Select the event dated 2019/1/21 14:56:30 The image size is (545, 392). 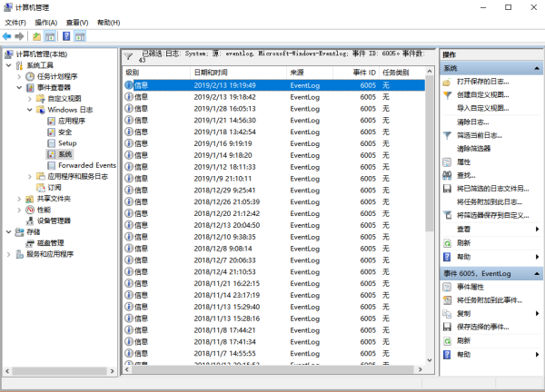point(224,120)
